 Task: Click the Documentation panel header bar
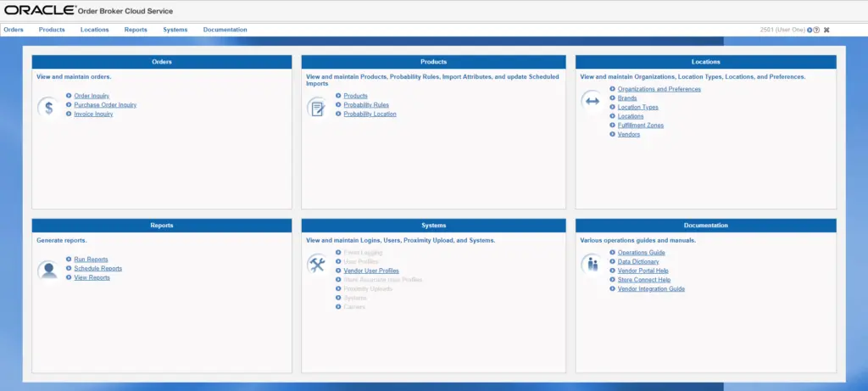706,226
